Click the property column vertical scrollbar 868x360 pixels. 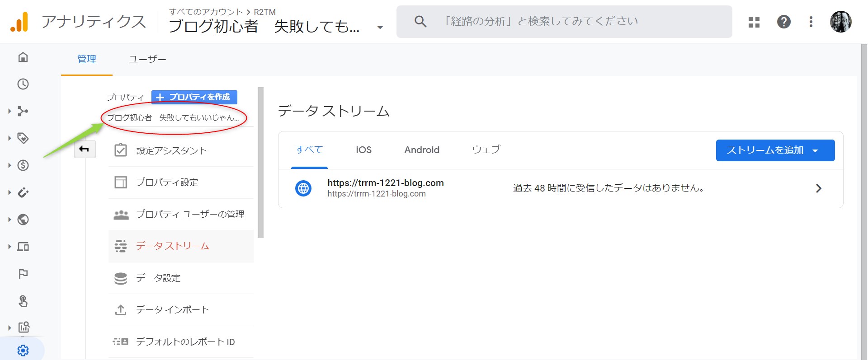260,163
